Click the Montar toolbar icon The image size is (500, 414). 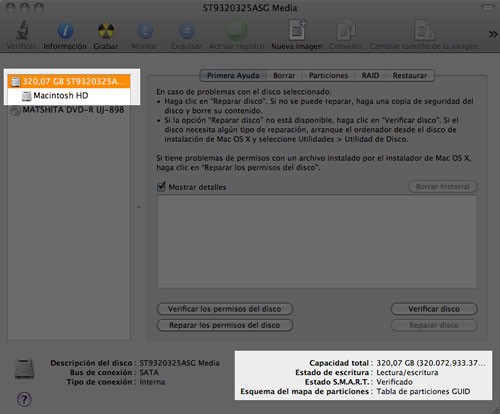click(x=145, y=31)
